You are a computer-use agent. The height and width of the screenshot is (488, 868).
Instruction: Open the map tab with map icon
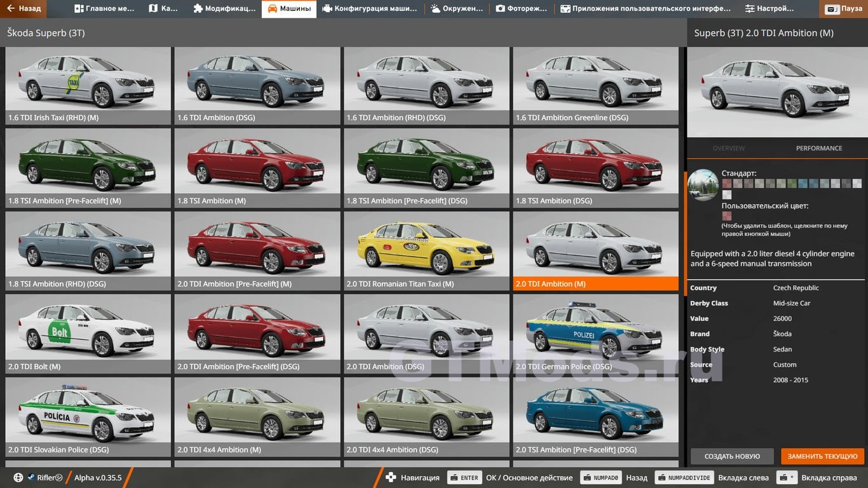pyautogui.click(x=163, y=9)
